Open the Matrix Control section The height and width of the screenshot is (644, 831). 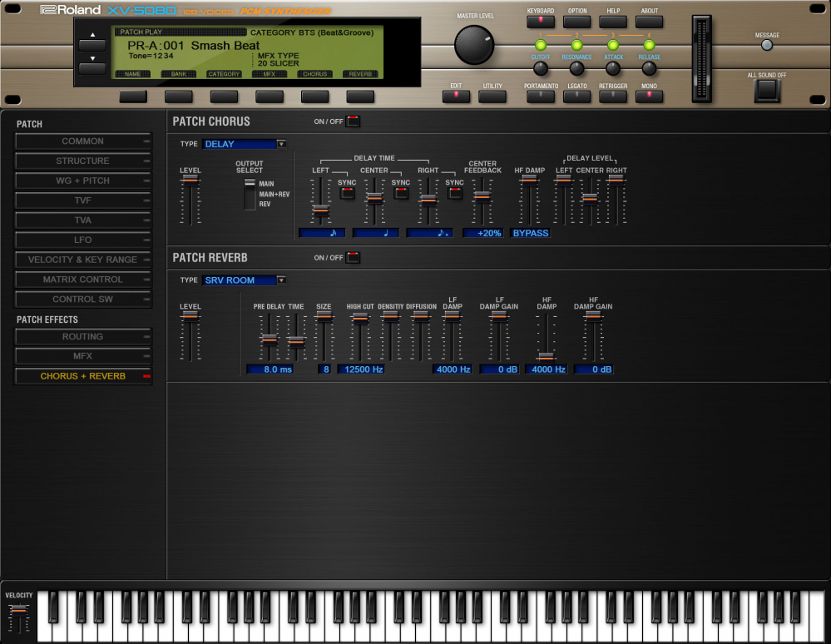(83, 280)
